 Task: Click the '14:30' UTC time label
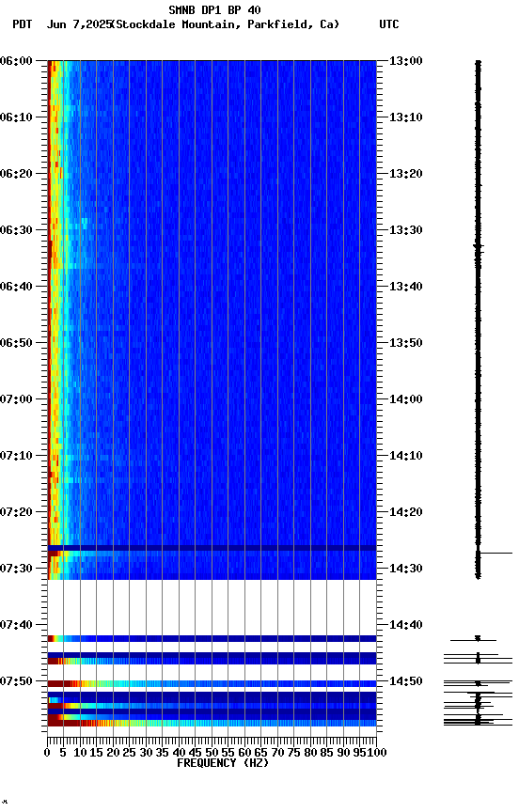pyautogui.click(x=406, y=570)
